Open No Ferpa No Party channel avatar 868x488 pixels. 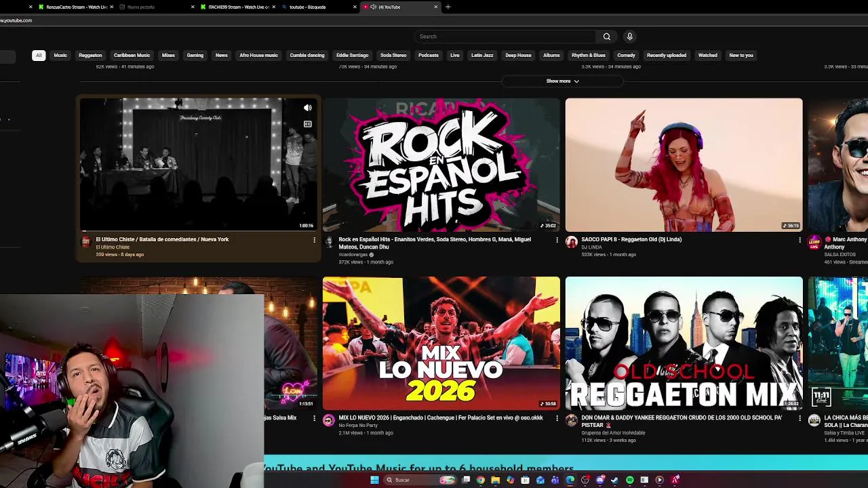pyautogui.click(x=329, y=420)
